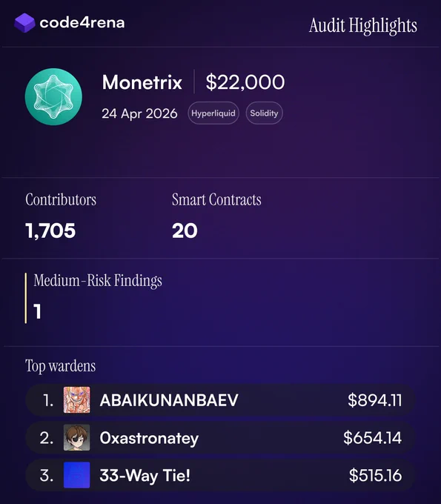Viewport: 441px width, 504px height.
Task: Click the $894.11 reward amount
Action: tap(375, 400)
